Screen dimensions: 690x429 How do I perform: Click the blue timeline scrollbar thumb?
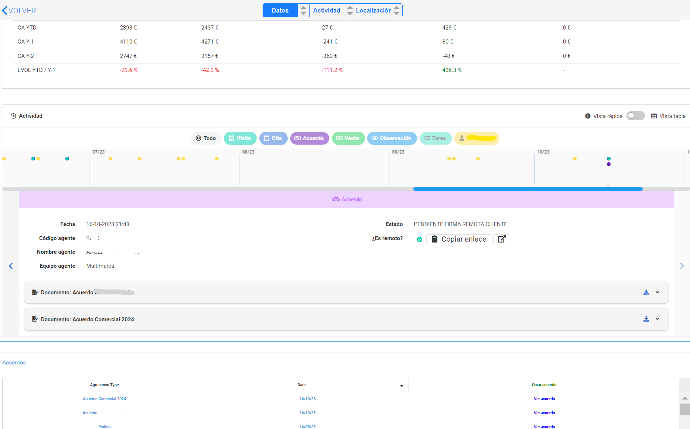(x=528, y=189)
